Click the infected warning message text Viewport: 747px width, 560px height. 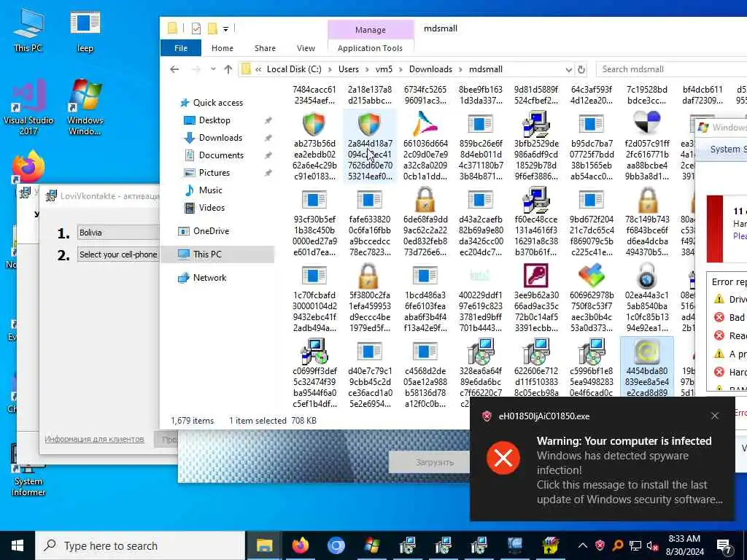[630, 470]
